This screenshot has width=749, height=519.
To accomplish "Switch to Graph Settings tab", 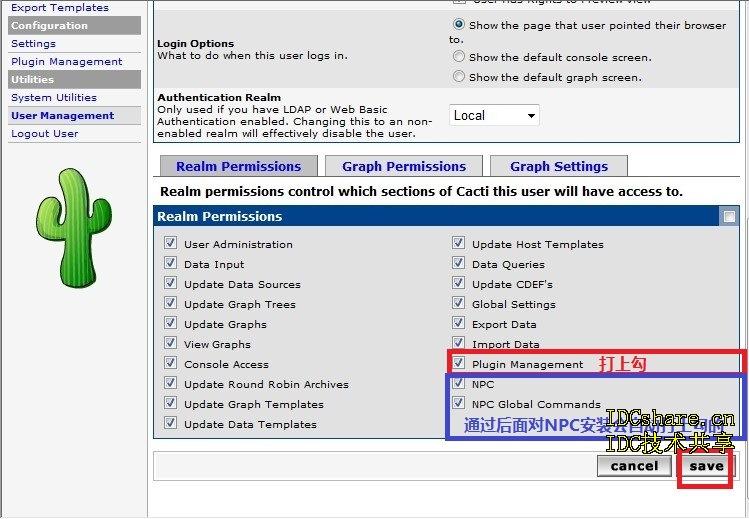I will [x=559, y=166].
